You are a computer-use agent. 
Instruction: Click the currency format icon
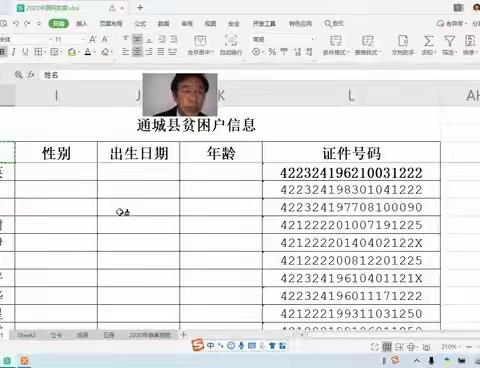coord(256,52)
